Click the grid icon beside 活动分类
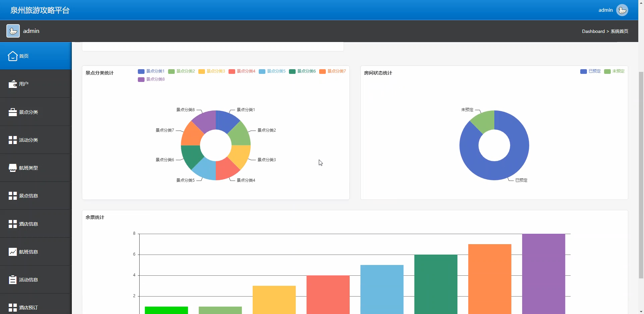Viewport: 644px width, 314px height. click(x=13, y=140)
